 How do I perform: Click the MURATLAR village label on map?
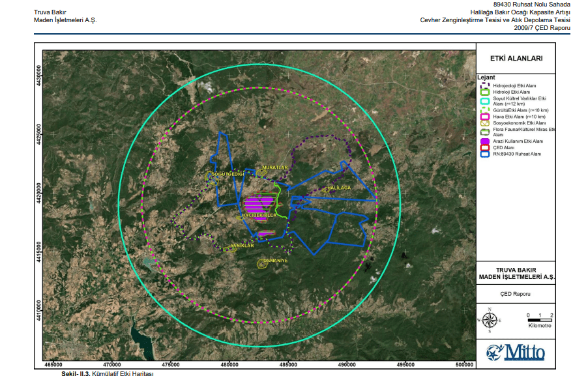274,167
